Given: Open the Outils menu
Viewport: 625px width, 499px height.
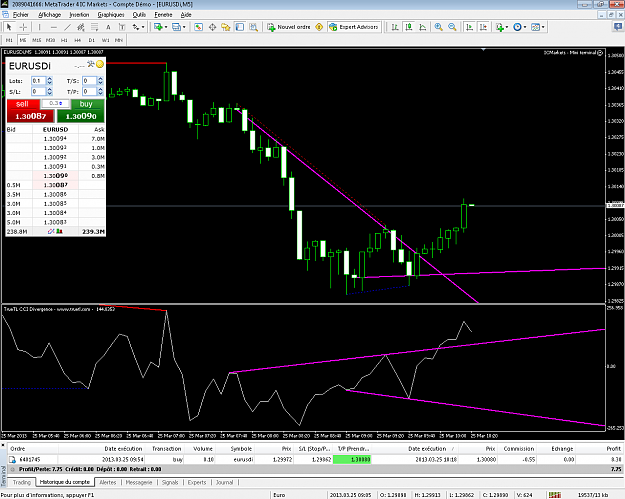Looking at the screenshot, I should pyautogui.click(x=139, y=15).
